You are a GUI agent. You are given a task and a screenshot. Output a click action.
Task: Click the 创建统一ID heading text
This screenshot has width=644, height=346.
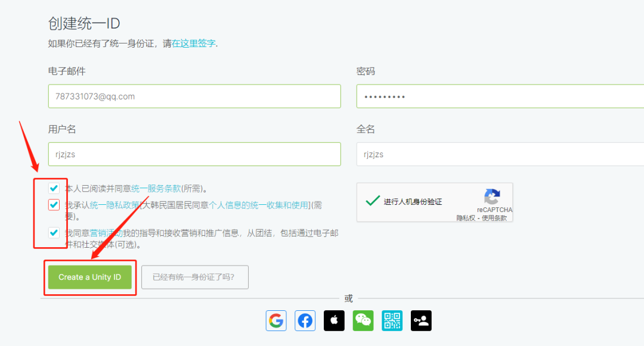[x=84, y=23]
